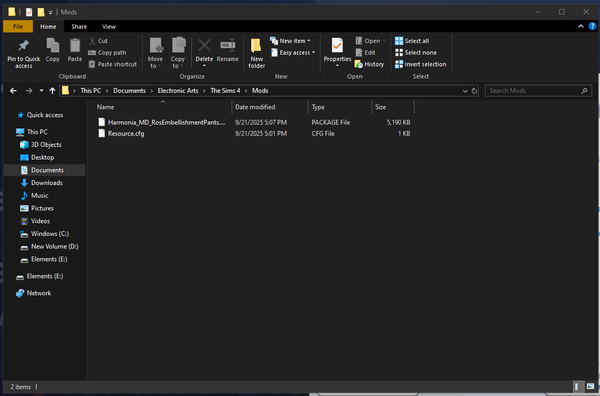Collapse the ribbon with the chevron
Image resolution: width=600 pixels, height=396 pixels.
tap(580, 26)
